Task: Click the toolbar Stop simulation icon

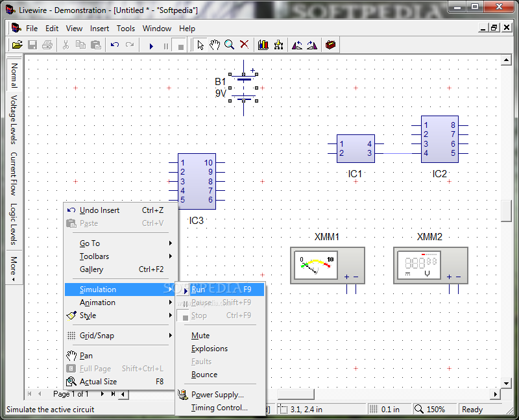Action: [180, 45]
